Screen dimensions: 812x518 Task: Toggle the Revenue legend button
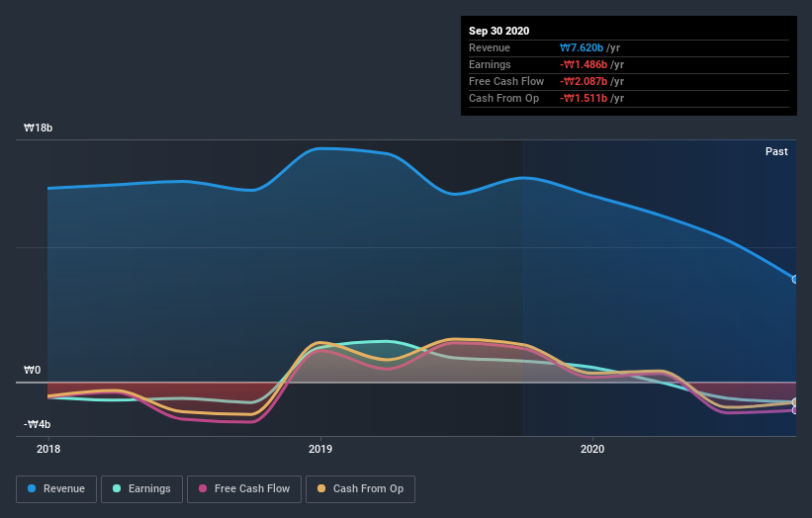tap(56, 489)
